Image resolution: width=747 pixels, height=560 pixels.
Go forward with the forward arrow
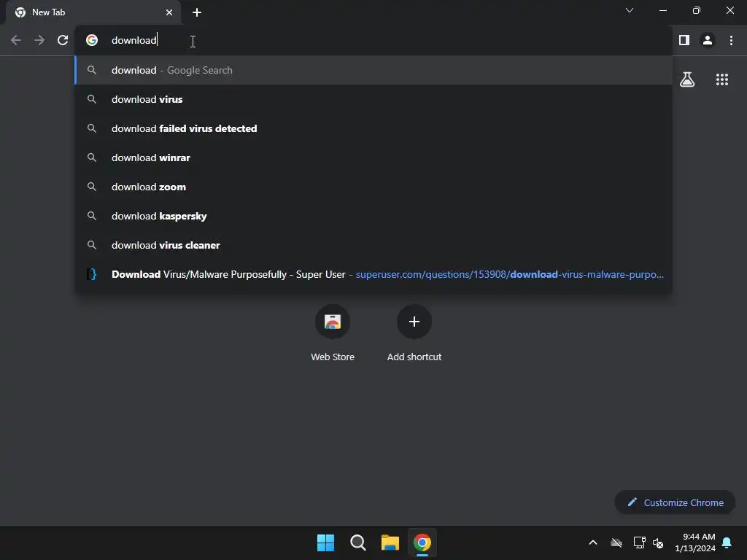pyautogui.click(x=39, y=41)
